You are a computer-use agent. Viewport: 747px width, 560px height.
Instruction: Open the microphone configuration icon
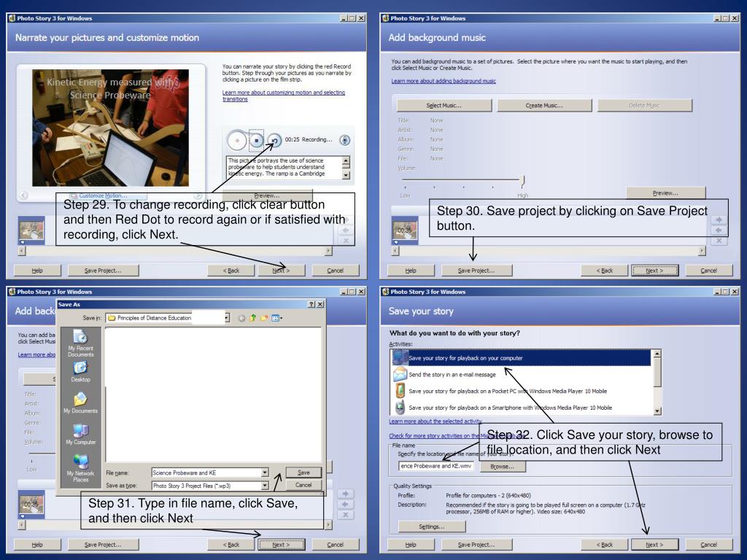click(345, 140)
